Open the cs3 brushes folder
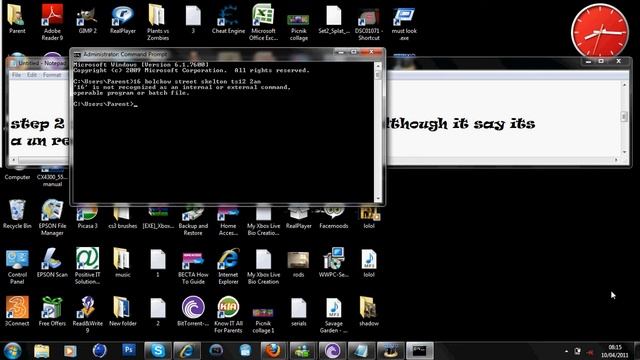 click(x=122, y=218)
